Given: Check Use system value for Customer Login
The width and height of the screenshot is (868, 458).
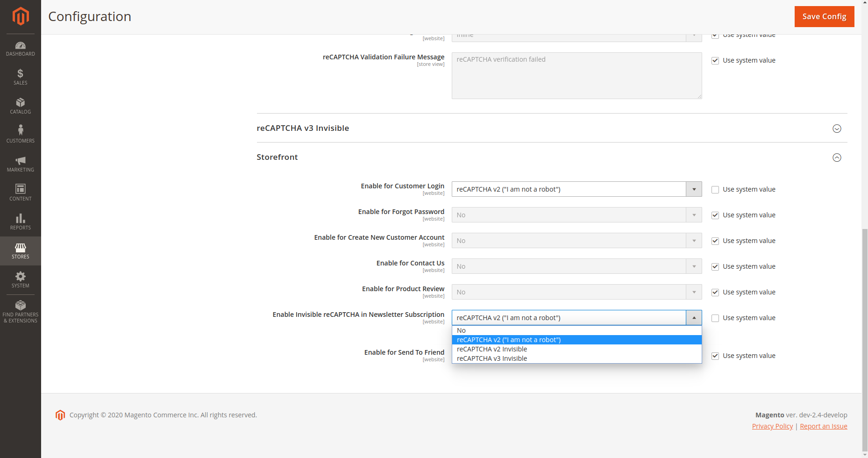Looking at the screenshot, I should tap(715, 190).
